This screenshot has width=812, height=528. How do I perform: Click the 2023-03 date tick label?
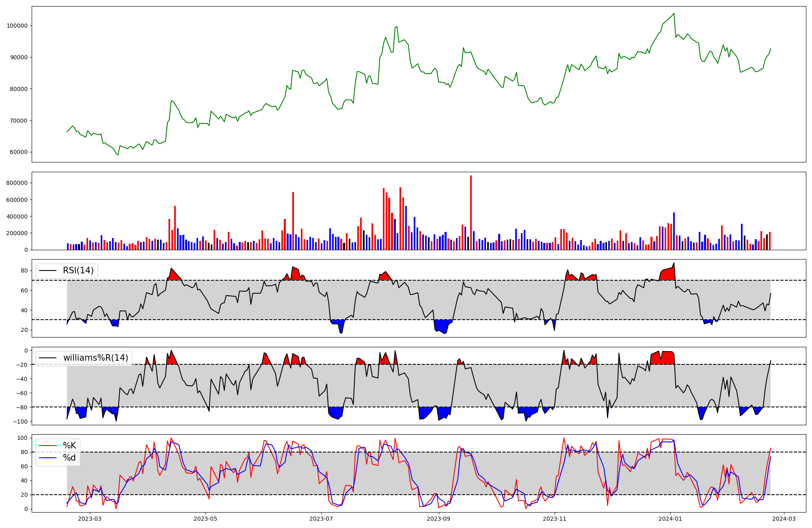(89, 519)
